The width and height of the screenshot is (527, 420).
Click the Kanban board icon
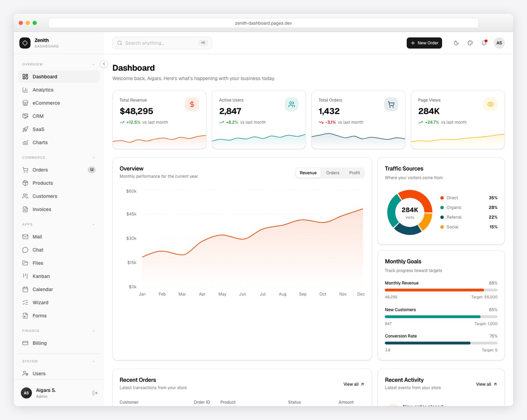(x=25, y=276)
